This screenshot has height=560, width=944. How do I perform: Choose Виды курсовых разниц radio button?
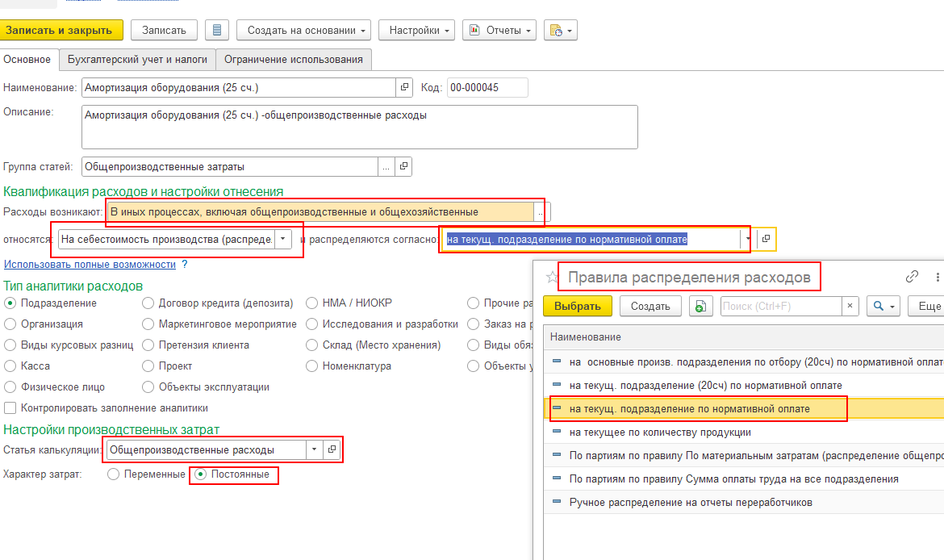coord(10,345)
